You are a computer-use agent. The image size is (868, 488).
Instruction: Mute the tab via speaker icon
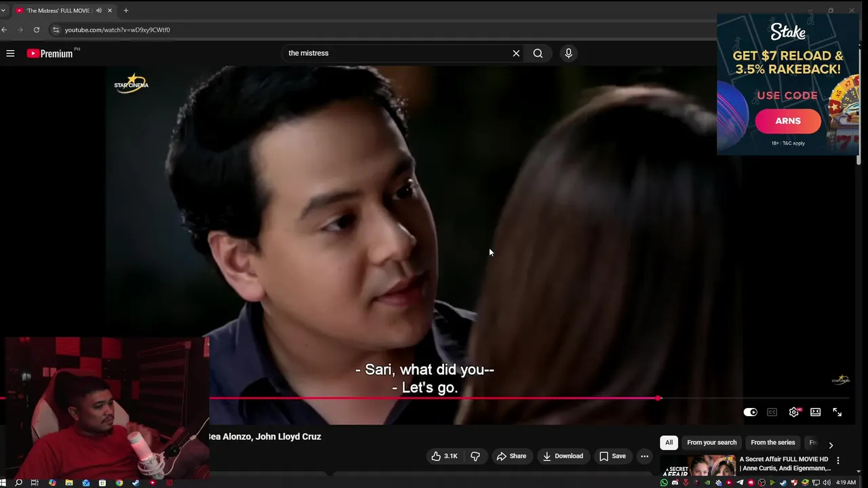(99, 10)
